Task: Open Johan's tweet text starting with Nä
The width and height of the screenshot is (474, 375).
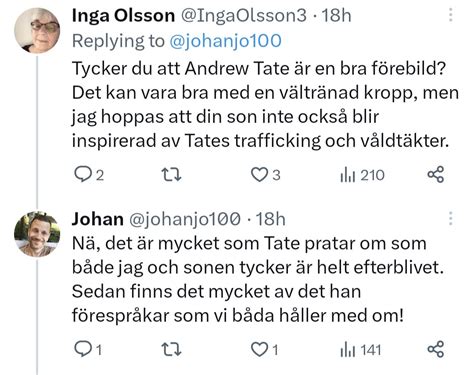Action: [x=258, y=279]
